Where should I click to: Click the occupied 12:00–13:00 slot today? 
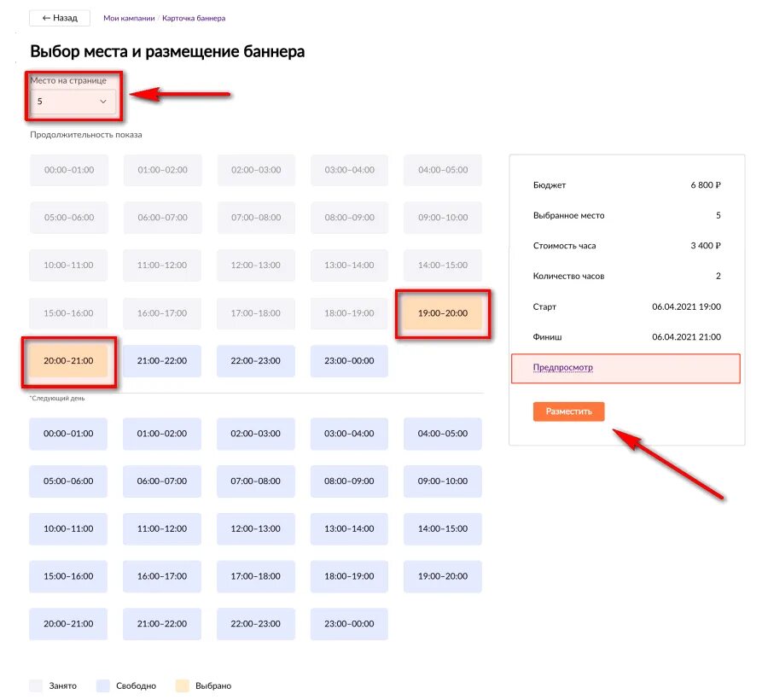pos(256,265)
